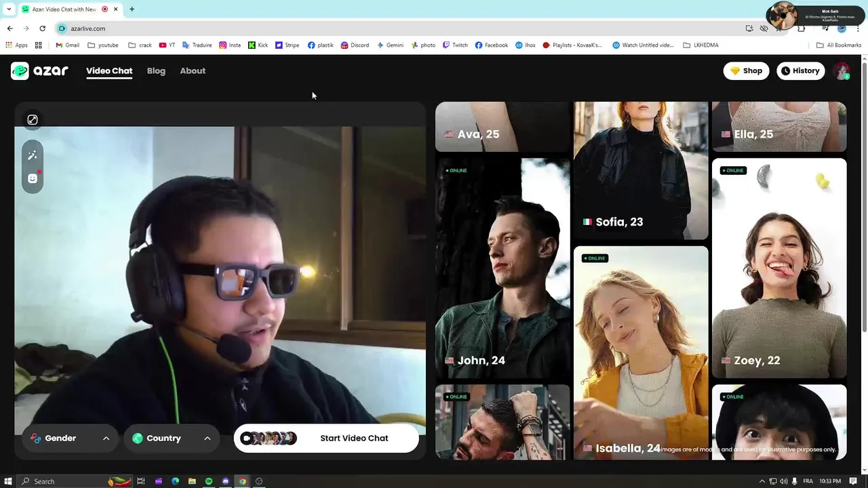
Task: Open the Gemini bookmark
Action: [x=390, y=45]
